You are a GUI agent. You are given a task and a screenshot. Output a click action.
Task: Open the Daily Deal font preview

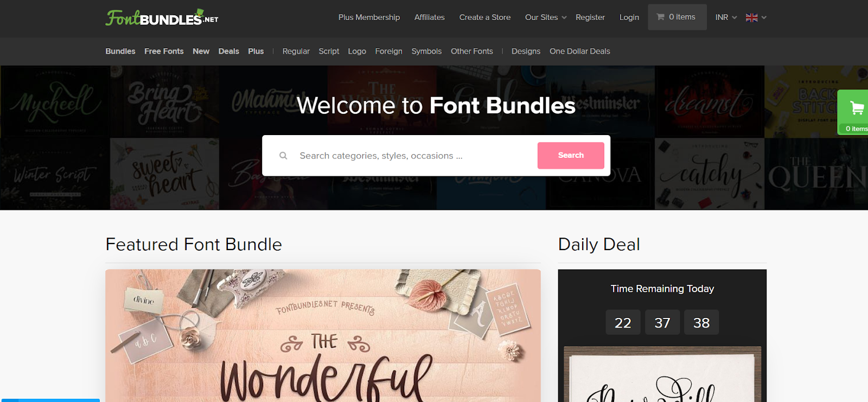pos(662,374)
